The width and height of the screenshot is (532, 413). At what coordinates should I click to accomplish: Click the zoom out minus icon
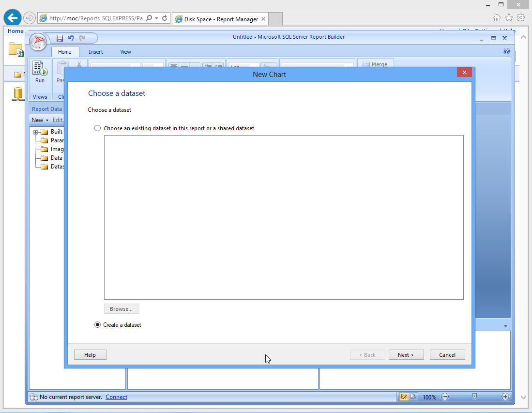point(445,397)
